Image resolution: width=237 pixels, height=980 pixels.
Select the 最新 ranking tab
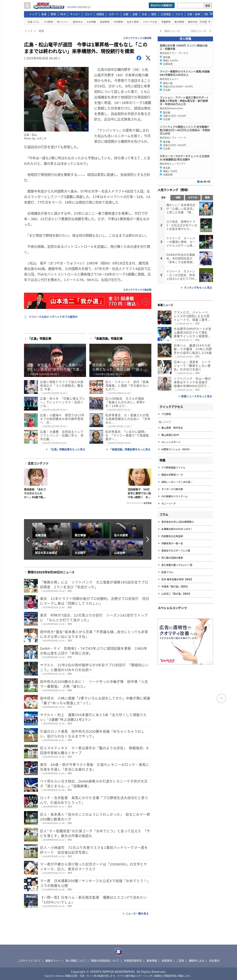[x=164, y=198]
